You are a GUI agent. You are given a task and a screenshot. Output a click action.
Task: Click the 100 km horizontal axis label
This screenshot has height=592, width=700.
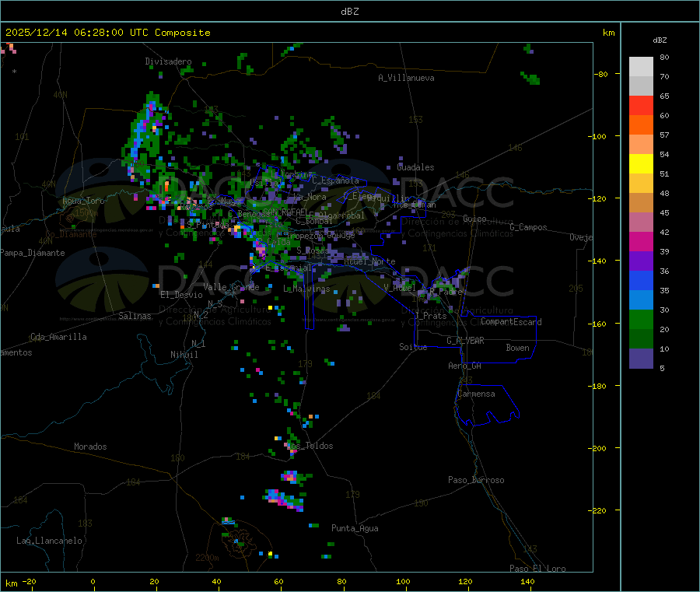pyautogui.click(x=403, y=581)
